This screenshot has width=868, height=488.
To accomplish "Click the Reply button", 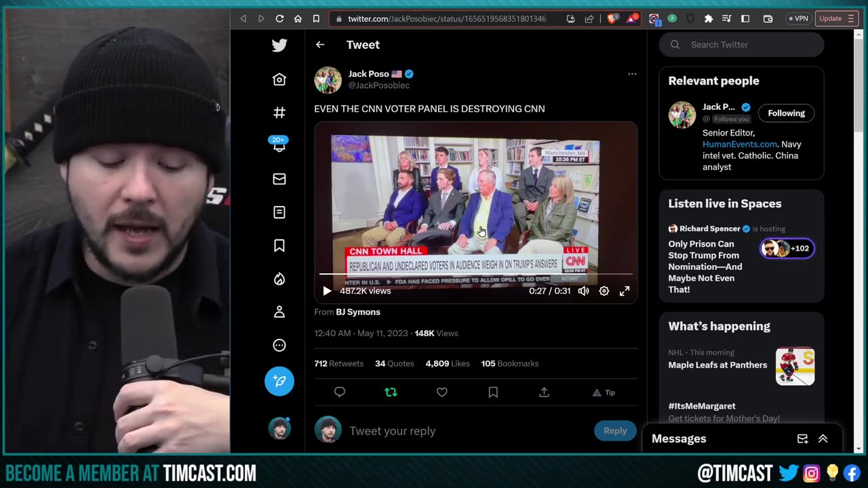I will 615,431.
